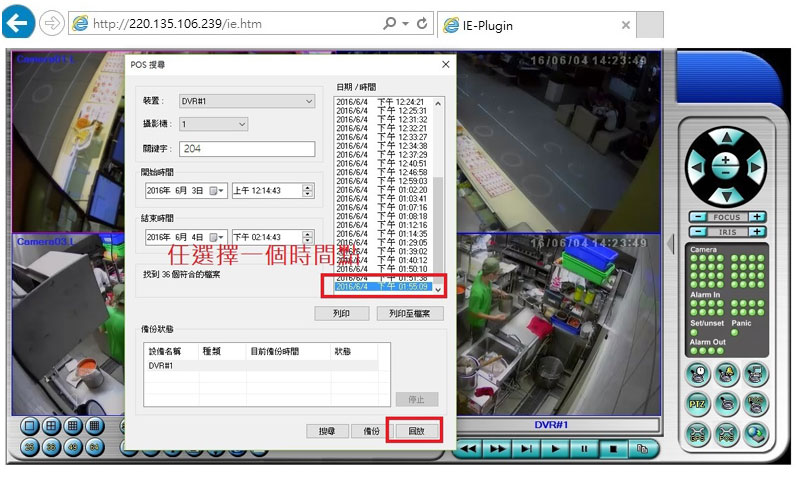Click the 列印 print button
The image size is (800, 500).
[x=341, y=313]
